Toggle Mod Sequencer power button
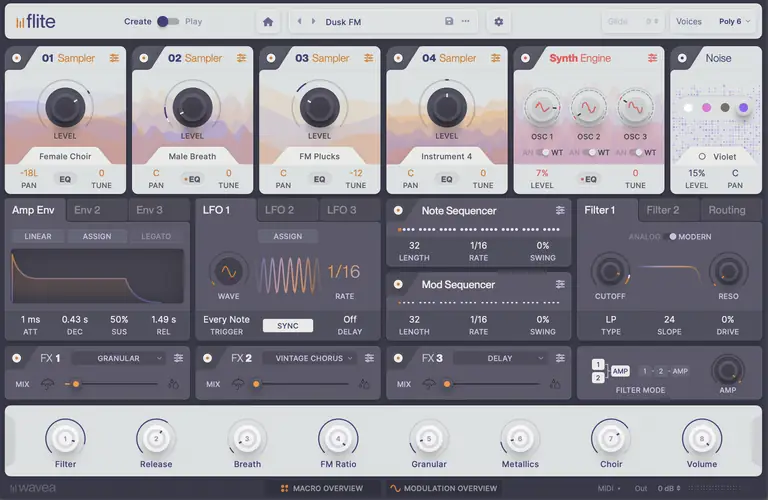This screenshot has height=500, width=768. (398, 285)
